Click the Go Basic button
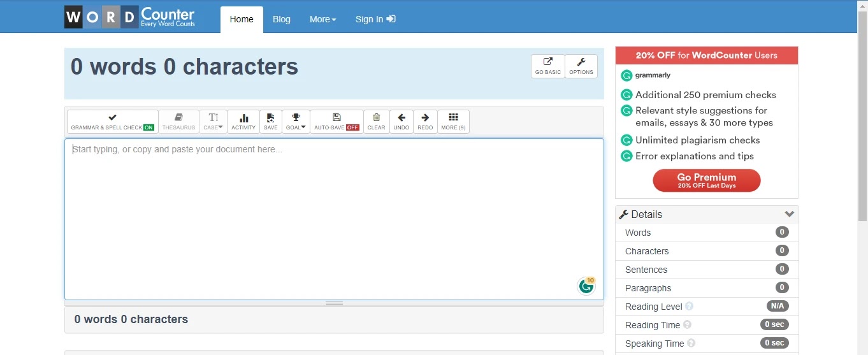The width and height of the screenshot is (868, 355). coord(548,66)
